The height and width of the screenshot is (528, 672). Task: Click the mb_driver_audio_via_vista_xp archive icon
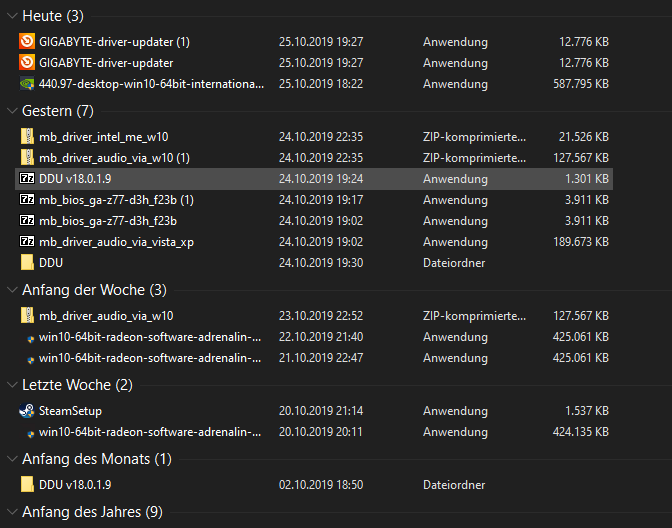[27, 241]
